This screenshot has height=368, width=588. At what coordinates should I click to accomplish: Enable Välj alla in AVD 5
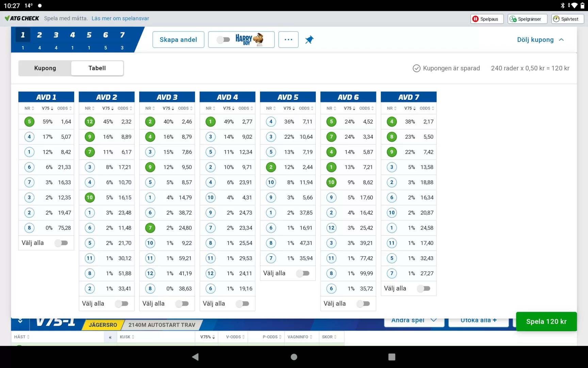click(x=303, y=273)
